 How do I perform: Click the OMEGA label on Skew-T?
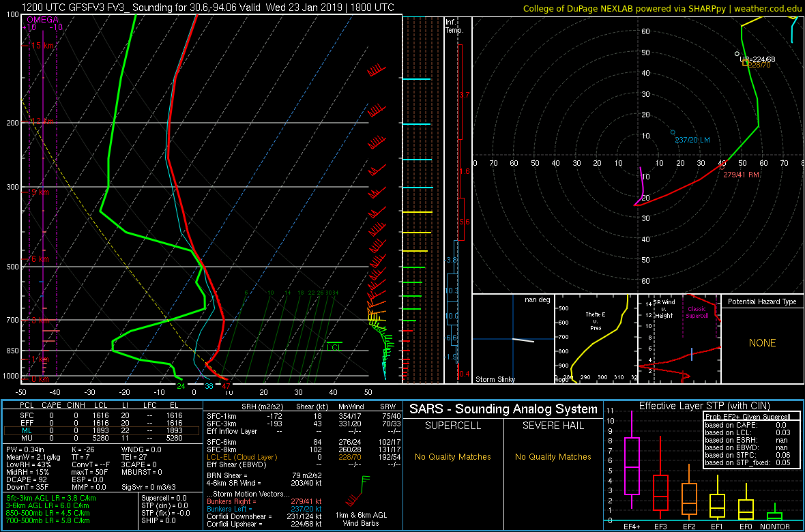click(x=42, y=20)
